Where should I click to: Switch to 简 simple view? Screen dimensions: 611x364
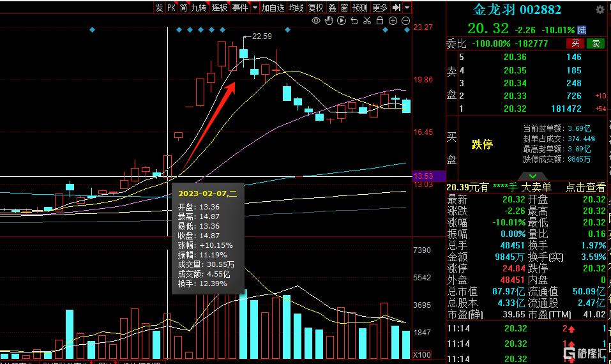point(183,8)
